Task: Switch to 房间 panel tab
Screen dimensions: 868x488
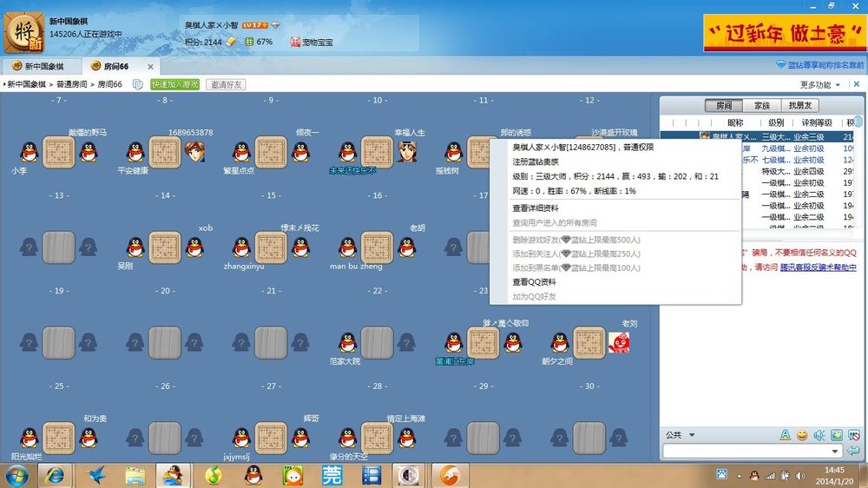Action: tap(724, 105)
